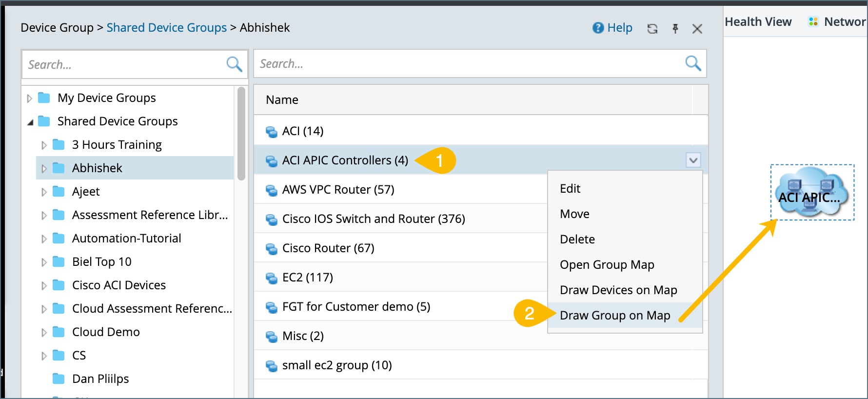
Task: Click the Help question mark icon
Action: (598, 28)
